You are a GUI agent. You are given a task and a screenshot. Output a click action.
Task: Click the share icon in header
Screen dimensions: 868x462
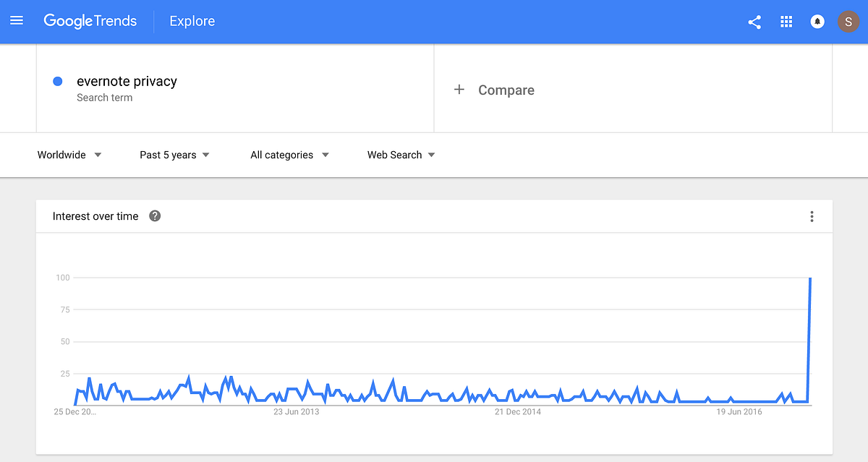(x=754, y=22)
